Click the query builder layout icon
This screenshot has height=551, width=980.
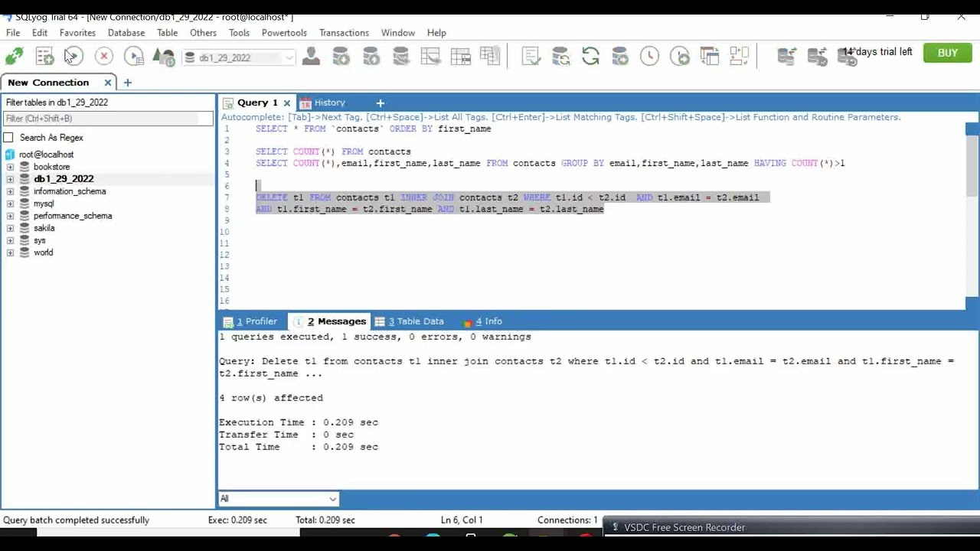click(x=739, y=57)
